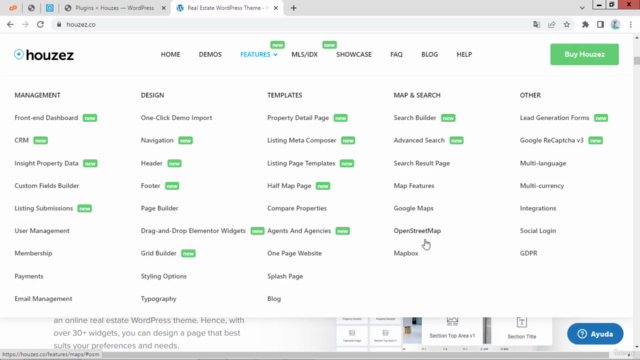The width and height of the screenshot is (640, 360).
Task: Open the browser extensions puzzle icon
Action: [585, 24]
